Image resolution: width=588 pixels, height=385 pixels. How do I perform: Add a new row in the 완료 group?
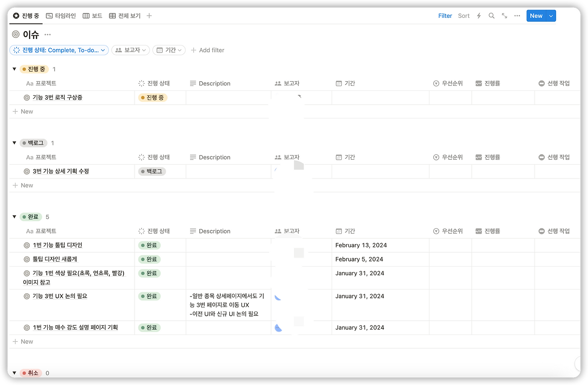pyautogui.click(x=23, y=341)
